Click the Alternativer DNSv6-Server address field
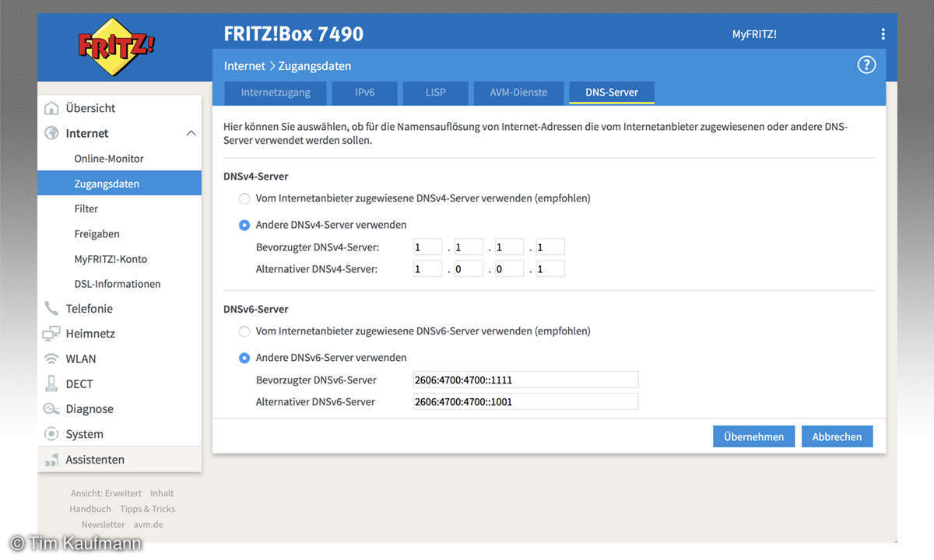Image resolution: width=934 pixels, height=560 pixels. 525,401
